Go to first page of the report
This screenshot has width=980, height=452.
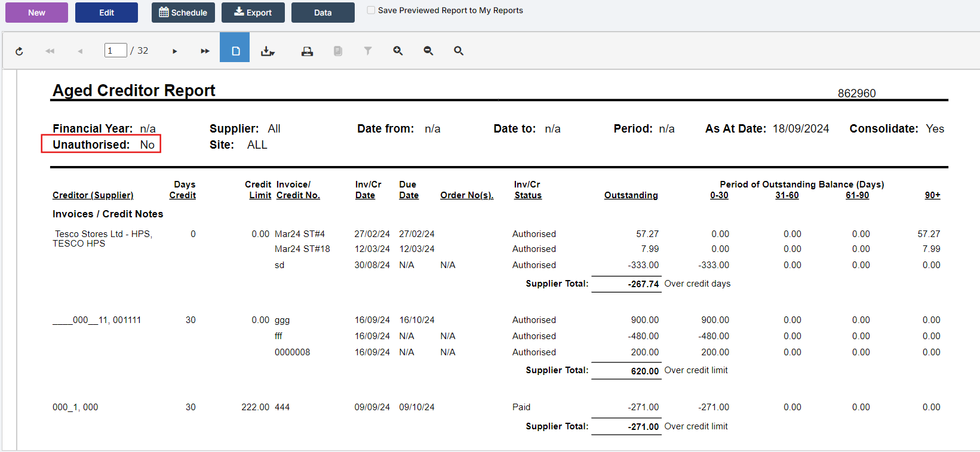[50, 51]
